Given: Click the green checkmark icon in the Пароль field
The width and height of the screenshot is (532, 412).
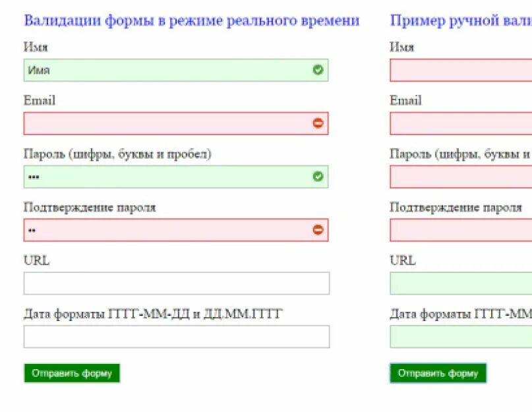Looking at the screenshot, I should click(318, 177).
